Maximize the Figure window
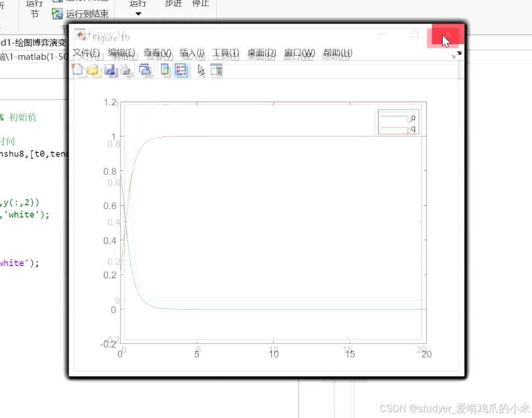 (415, 34)
